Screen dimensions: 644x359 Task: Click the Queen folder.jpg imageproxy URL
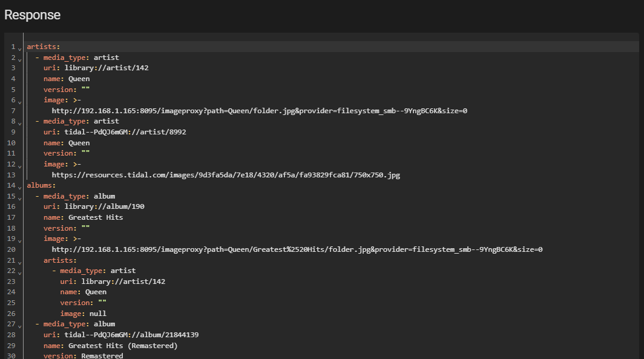[259, 111]
